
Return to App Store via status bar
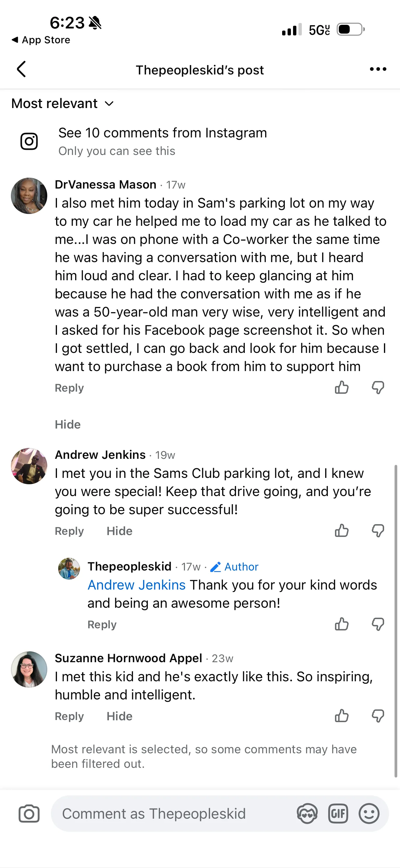41,40
